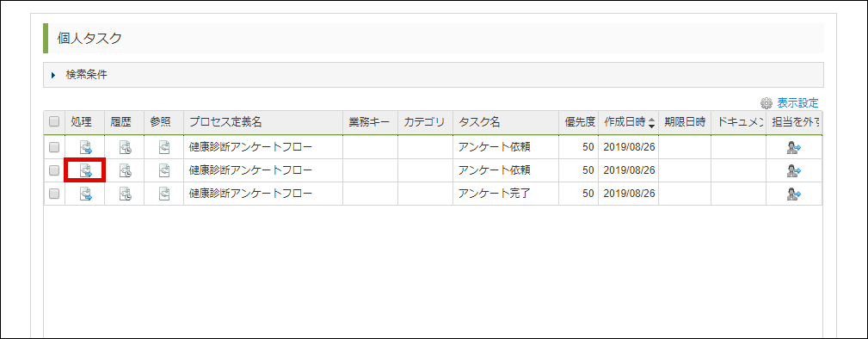
Task: Open the 表示設定 display settings link
Action: [797, 103]
